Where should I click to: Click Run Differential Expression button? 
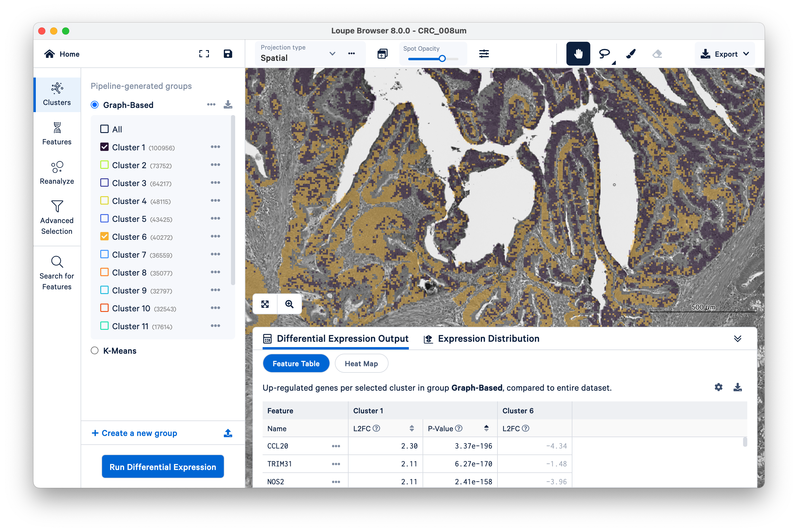pyautogui.click(x=163, y=466)
